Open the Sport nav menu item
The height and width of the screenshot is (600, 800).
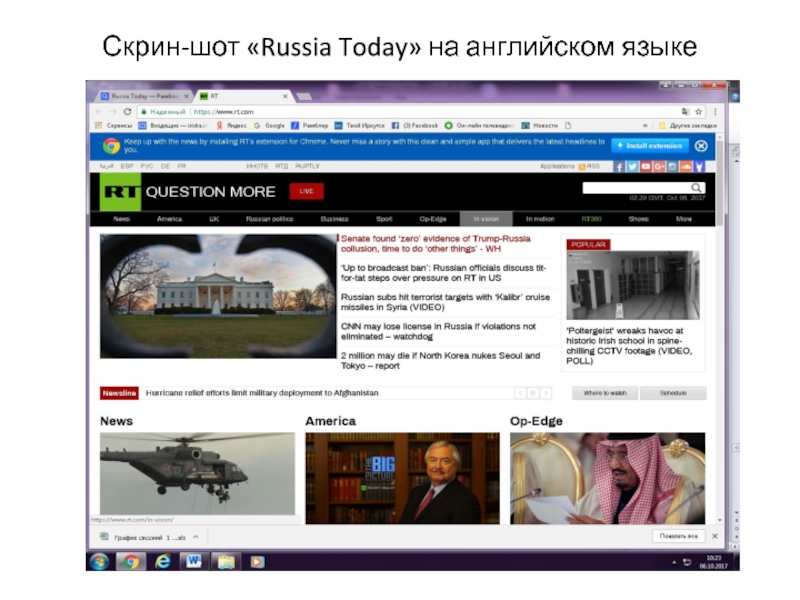coord(384,219)
